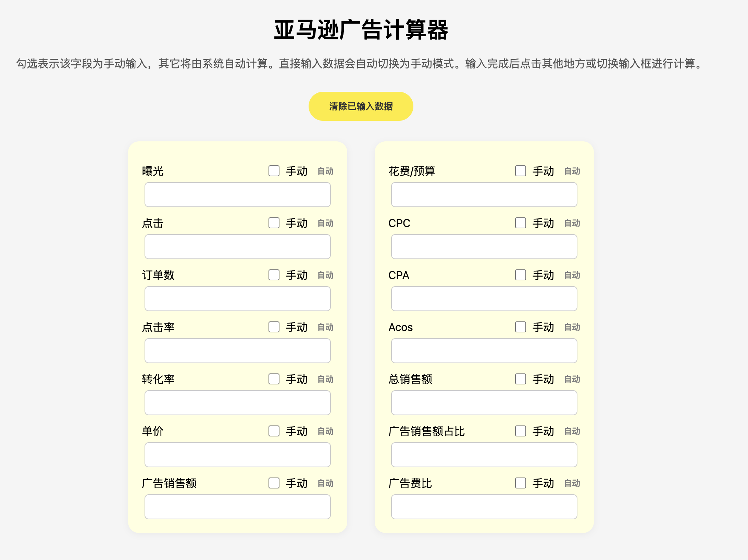
Task: Click the 清除已输入数据 button
Action: (x=361, y=106)
